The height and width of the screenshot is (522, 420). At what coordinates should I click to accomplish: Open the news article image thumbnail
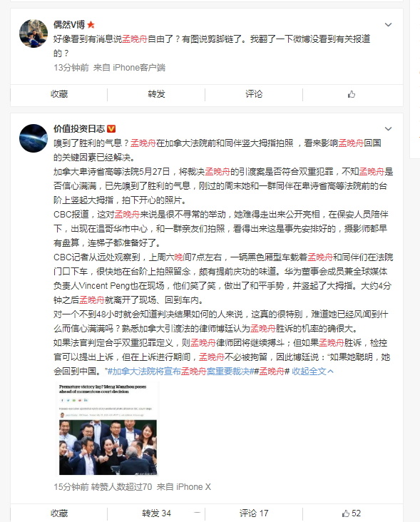(x=106, y=429)
